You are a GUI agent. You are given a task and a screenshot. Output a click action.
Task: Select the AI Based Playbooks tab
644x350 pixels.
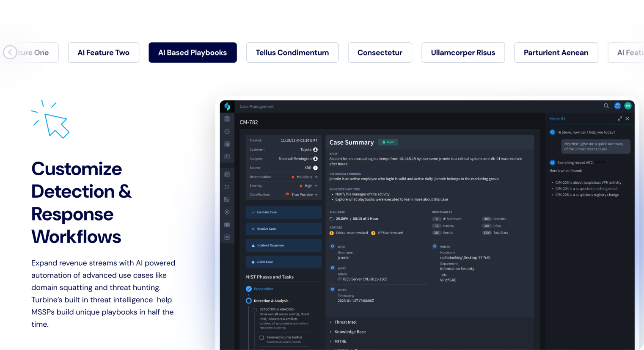[193, 52]
